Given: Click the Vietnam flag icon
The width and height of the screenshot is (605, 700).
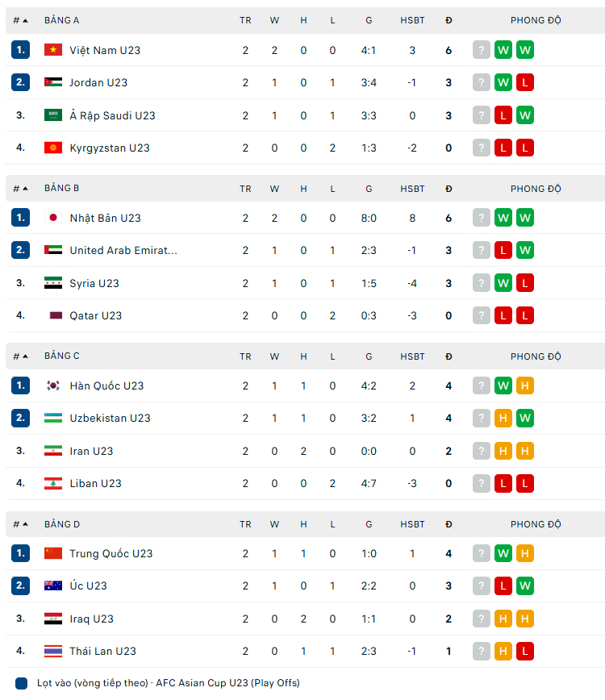Looking at the screenshot, I should coord(53,50).
